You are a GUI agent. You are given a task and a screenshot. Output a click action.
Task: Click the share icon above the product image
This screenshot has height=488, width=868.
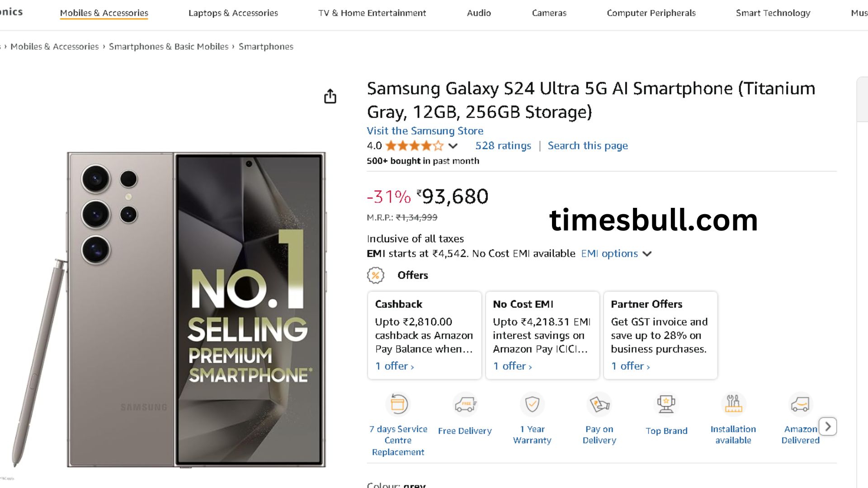(x=330, y=96)
